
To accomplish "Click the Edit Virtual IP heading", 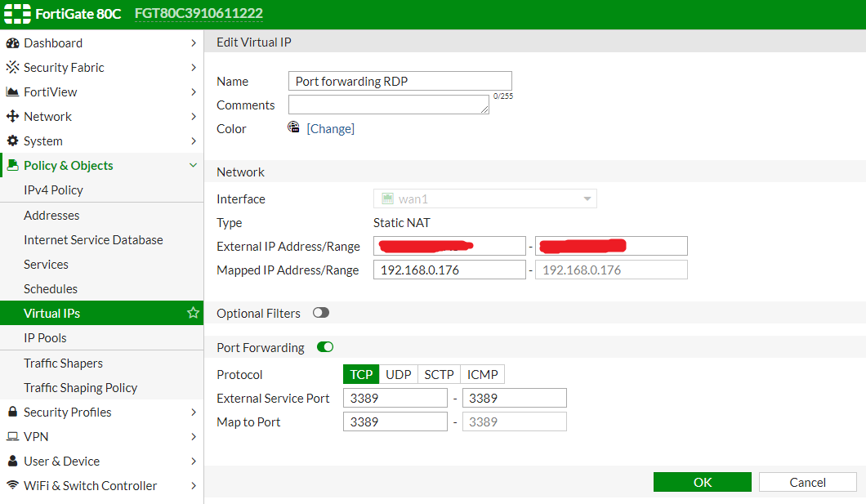I will tap(253, 42).
